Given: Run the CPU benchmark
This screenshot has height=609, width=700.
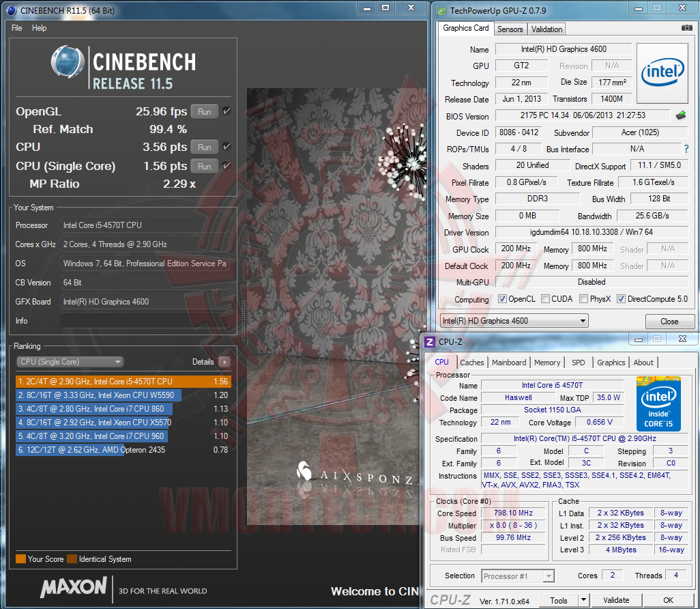Looking at the screenshot, I should click(205, 147).
